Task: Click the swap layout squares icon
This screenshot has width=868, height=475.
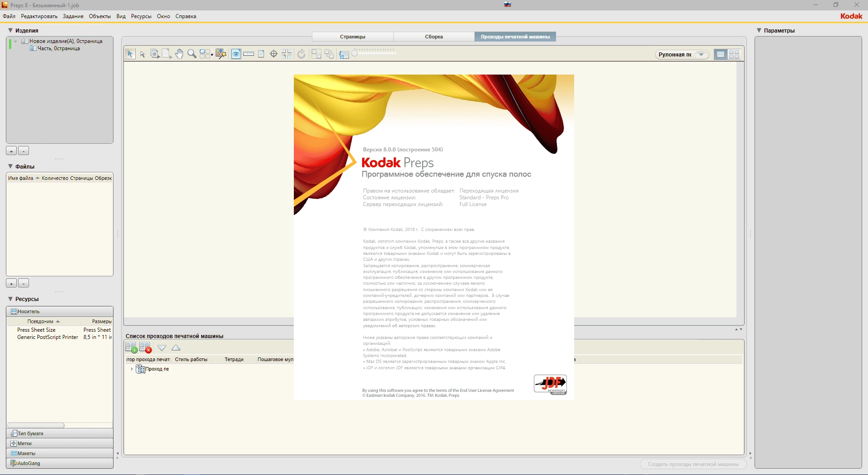Action: 329,54
